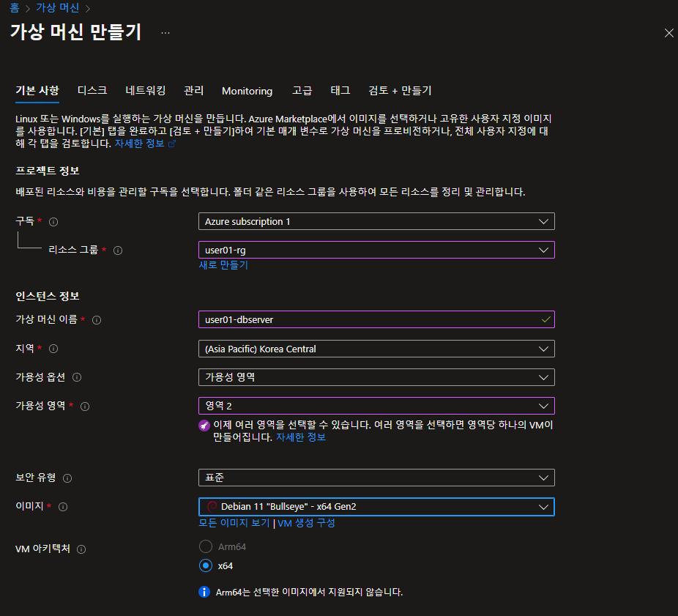Open the 이미지 dropdown Debian 11
The width and height of the screenshot is (678, 616).
click(x=376, y=507)
